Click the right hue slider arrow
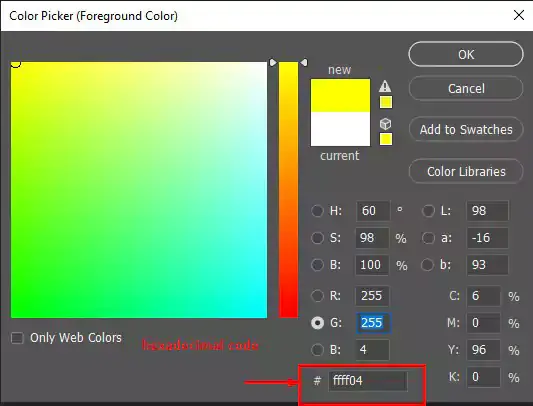533x406 pixels. coord(304,63)
